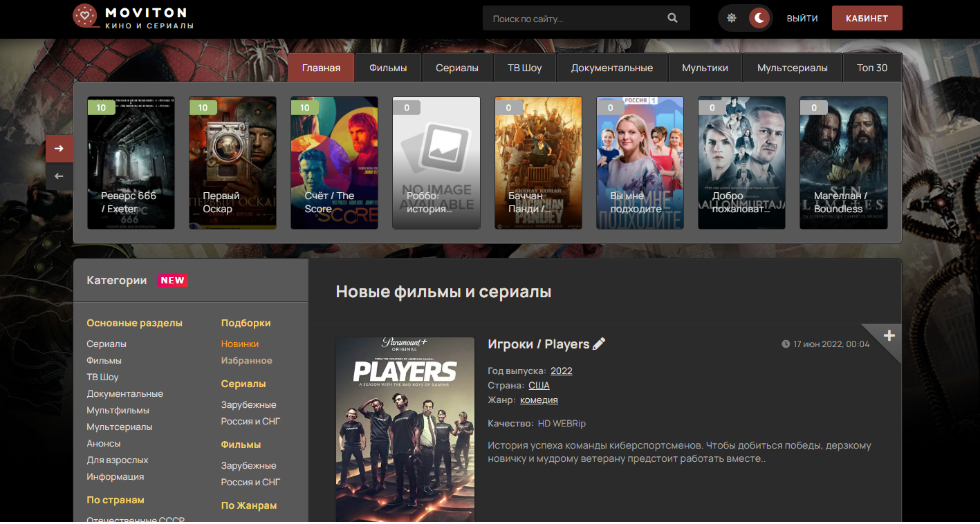980x524 pixels.
Task: Click Россия и СНГ under the sidebar Фильмы heading
Action: click(x=251, y=483)
